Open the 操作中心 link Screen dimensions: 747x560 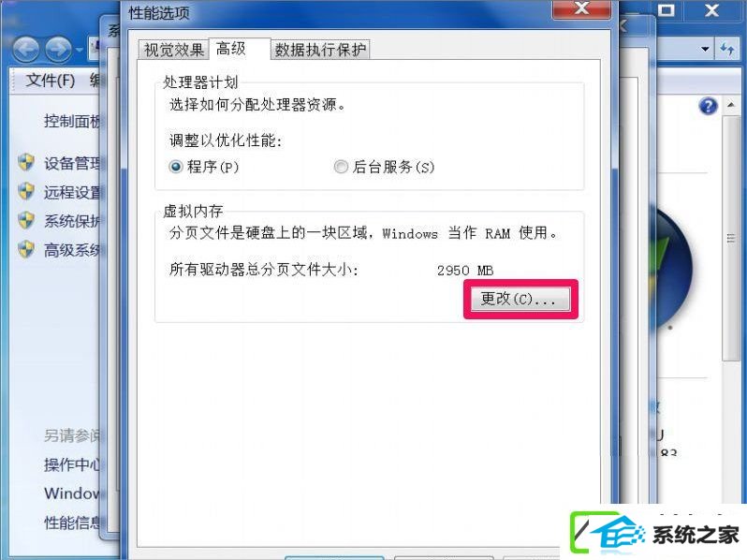point(72,464)
